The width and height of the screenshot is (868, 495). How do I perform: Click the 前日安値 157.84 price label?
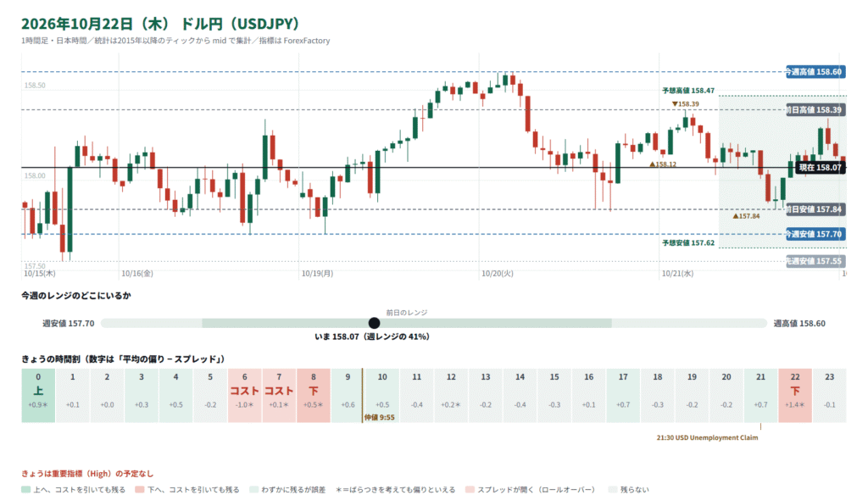(815, 209)
